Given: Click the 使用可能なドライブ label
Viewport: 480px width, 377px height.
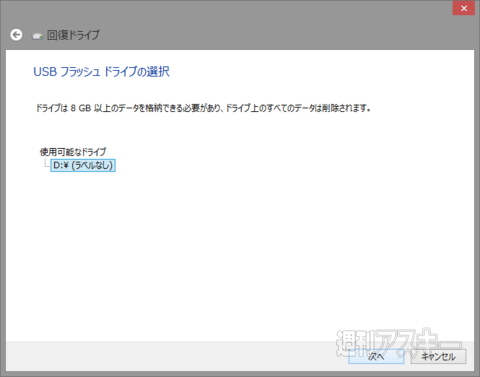Looking at the screenshot, I should tap(73, 152).
